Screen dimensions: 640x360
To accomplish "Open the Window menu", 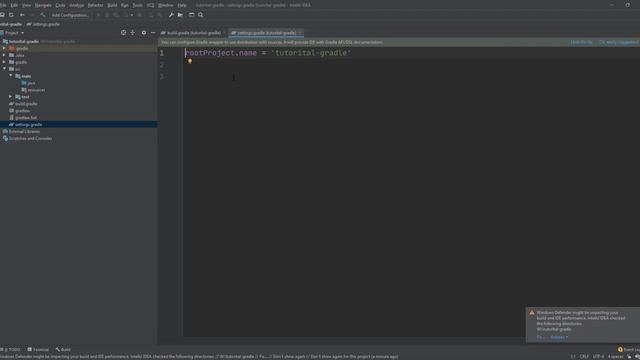I will [166, 5].
